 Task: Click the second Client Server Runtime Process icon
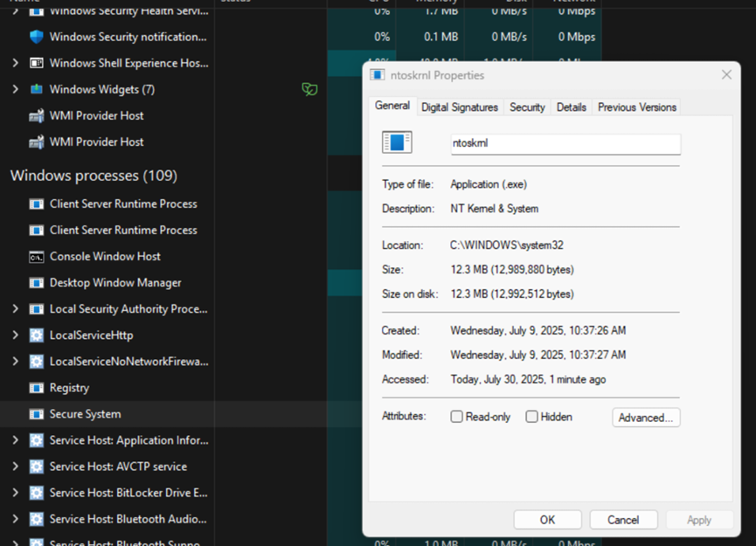coord(36,231)
